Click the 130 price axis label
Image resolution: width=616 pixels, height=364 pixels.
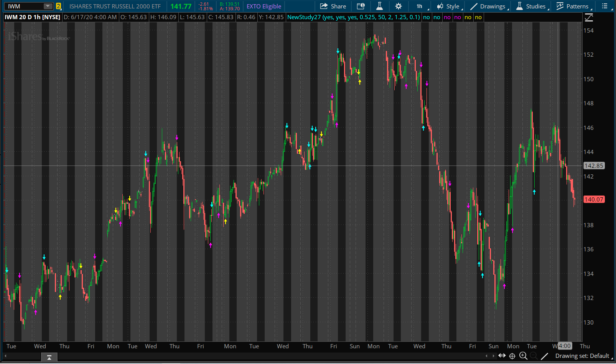point(588,322)
